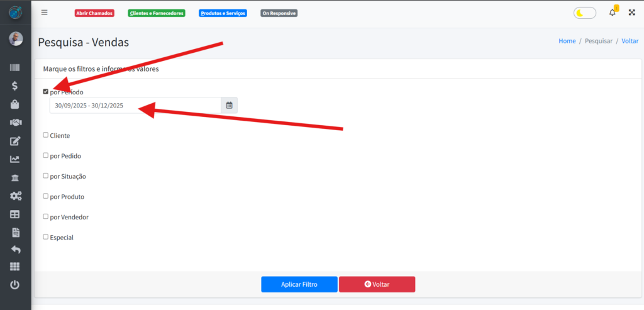Open the 'Clientes e Fornecedores' shortcut
Viewport: 644px width, 310px height.
156,13
